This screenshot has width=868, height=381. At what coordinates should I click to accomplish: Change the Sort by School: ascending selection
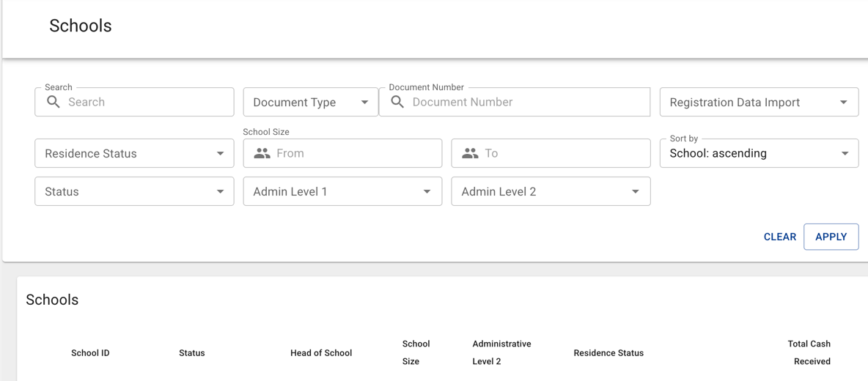point(759,154)
